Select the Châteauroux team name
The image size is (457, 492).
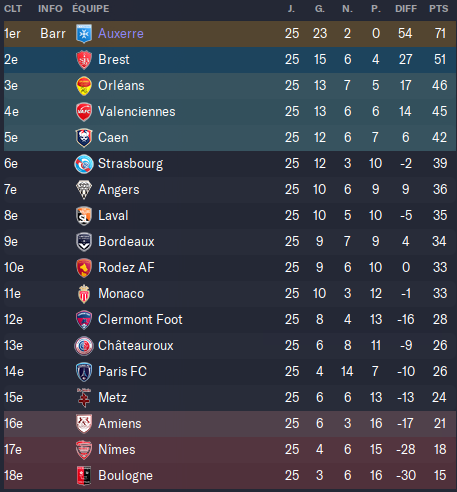pos(136,345)
